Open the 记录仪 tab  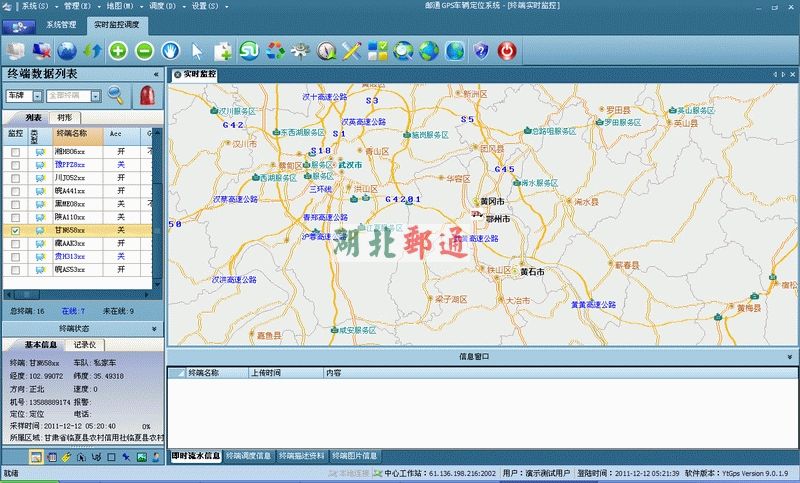click(x=86, y=344)
